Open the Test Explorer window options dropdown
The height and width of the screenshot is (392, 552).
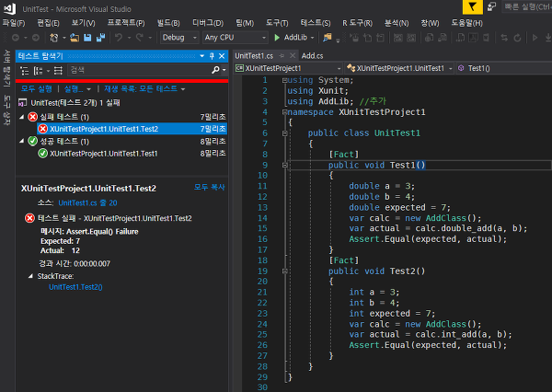click(x=202, y=56)
